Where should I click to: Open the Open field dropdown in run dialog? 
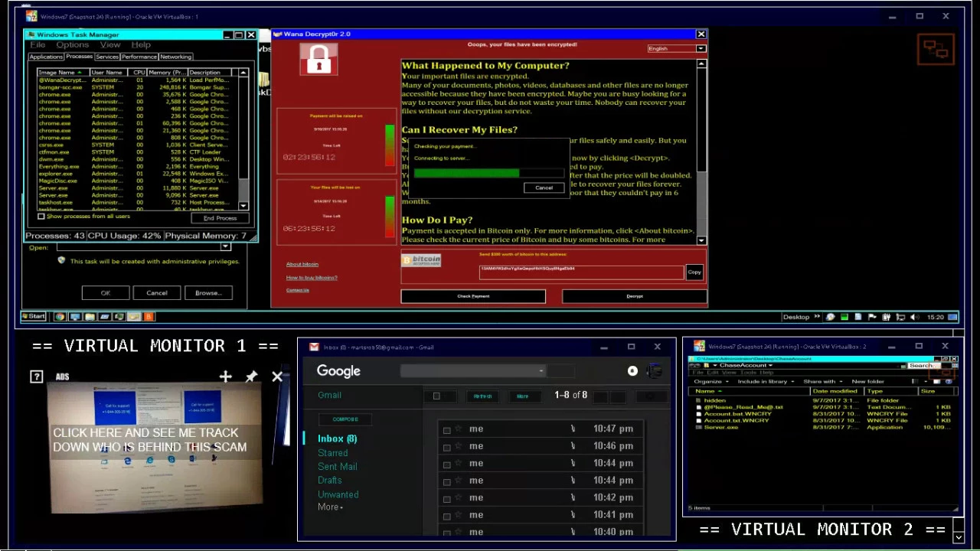225,247
